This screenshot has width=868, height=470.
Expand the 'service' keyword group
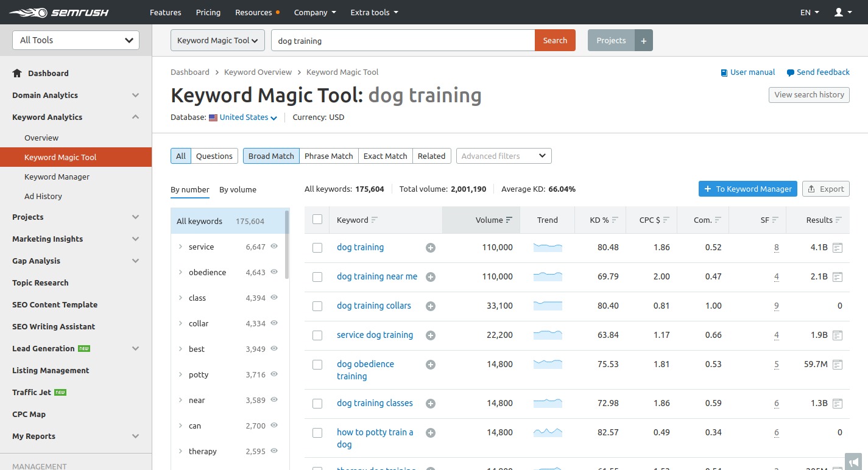click(x=180, y=247)
